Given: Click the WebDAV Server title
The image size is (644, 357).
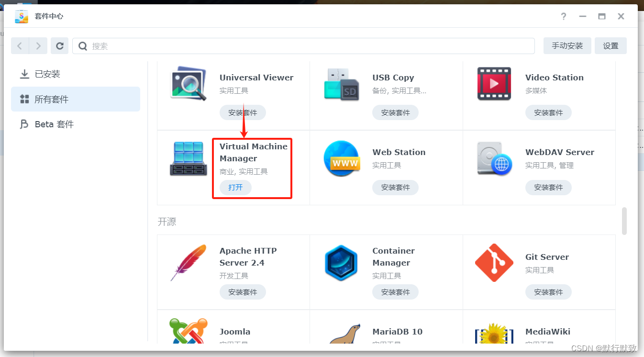Looking at the screenshot, I should 560,152.
